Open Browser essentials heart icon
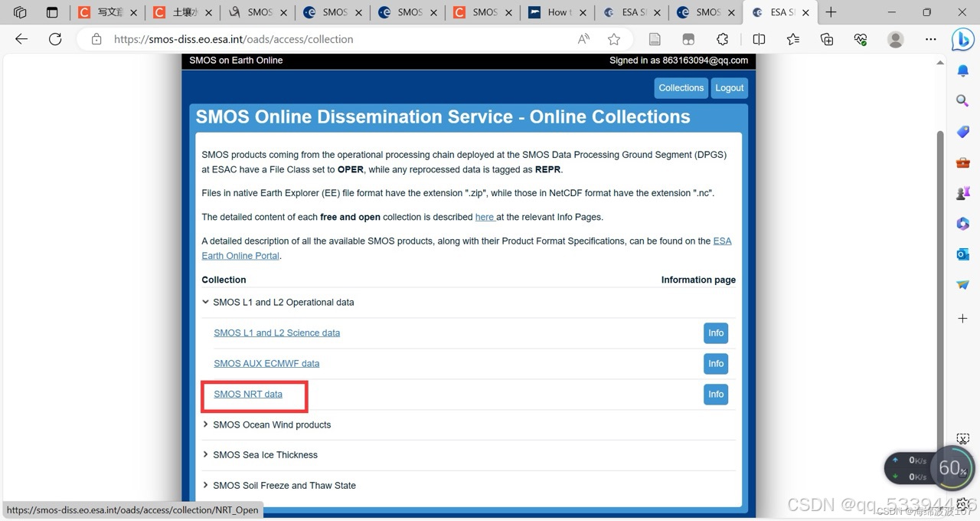 click(860, 39)
